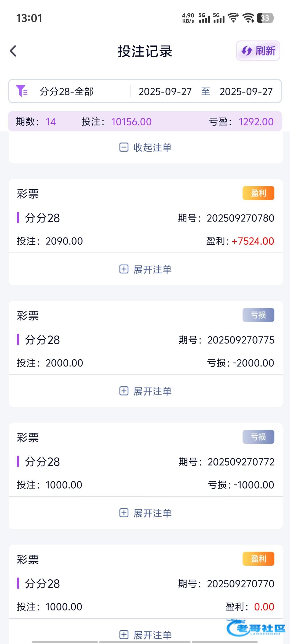The height and width of the screenshot is (644, 290).
Task: Select the start date 2025-09-27 field
Action: 165,92
